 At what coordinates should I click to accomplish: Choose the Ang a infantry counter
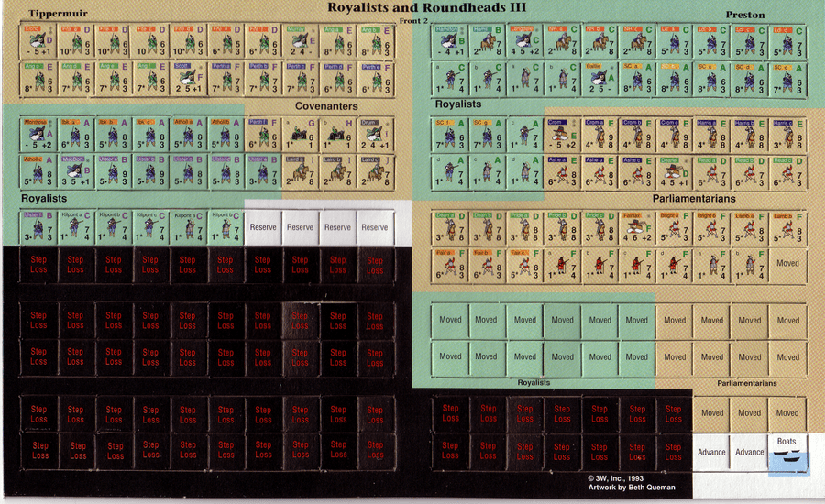pyautogui.click(x=337, y=41)
